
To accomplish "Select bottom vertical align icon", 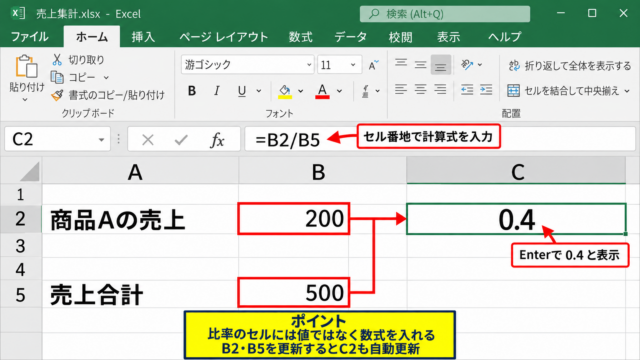I will click(440, 65).
